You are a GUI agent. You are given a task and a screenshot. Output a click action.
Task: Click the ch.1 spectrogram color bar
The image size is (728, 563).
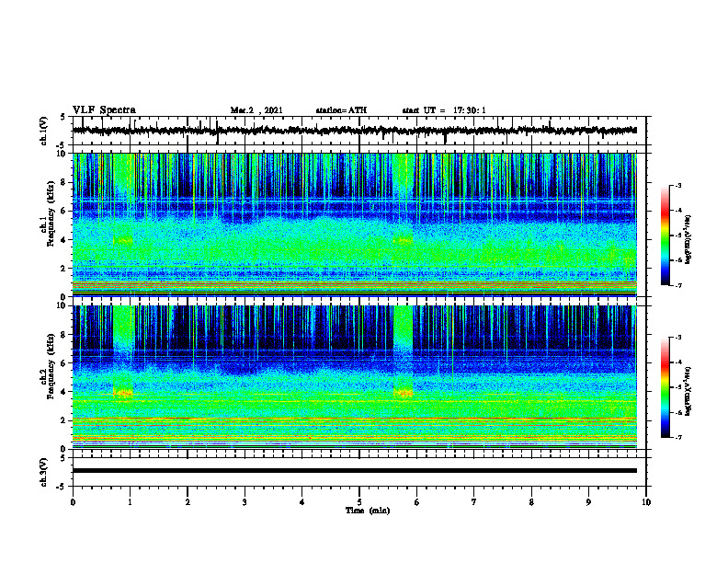pos(665,236)
